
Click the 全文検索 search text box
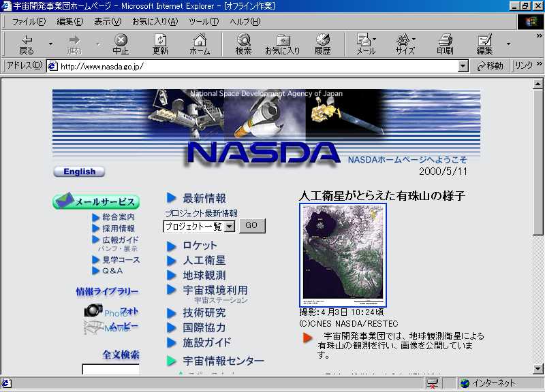click(110, 369)
